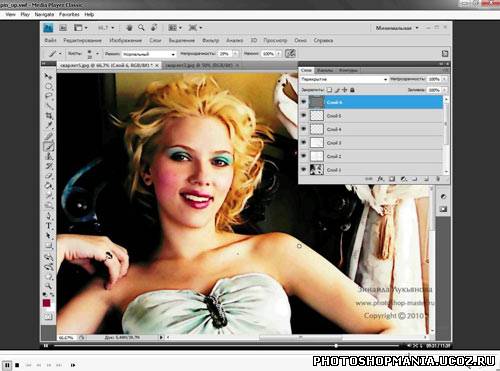Select the Eyedropper tool
This screenshot has width=500, height=371.
coord(49,126)
